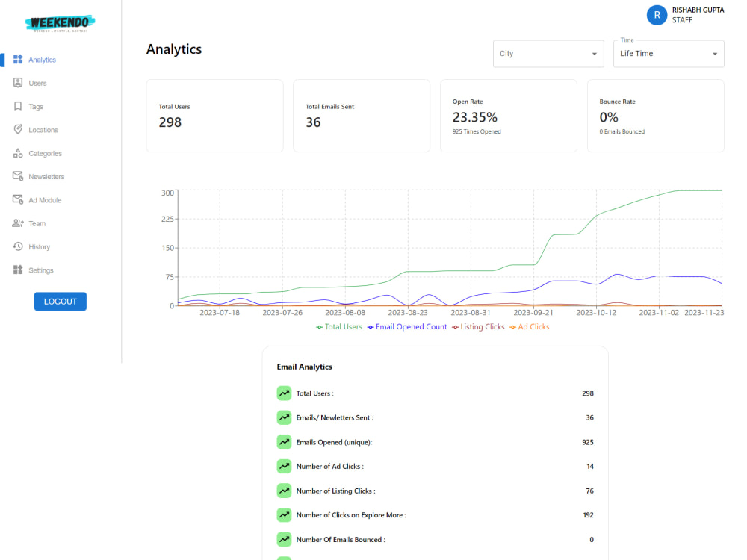Select Ad Module in the sidebar

coord(45,200)
